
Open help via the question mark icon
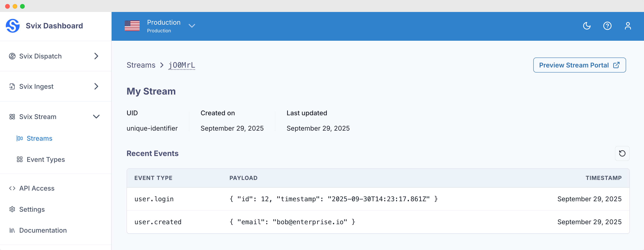[607, 26]
